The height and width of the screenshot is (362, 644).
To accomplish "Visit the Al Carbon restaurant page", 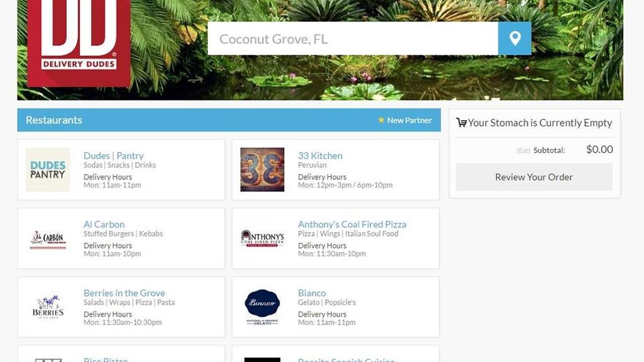I will 104,224.
